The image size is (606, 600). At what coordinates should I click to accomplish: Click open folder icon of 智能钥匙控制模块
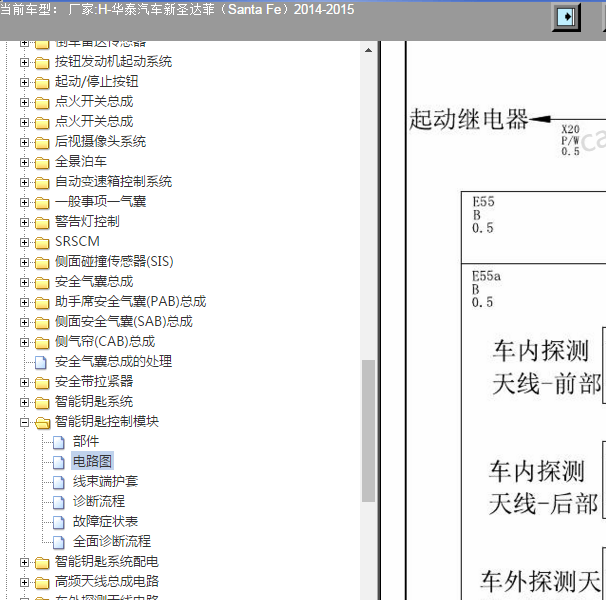43,423
